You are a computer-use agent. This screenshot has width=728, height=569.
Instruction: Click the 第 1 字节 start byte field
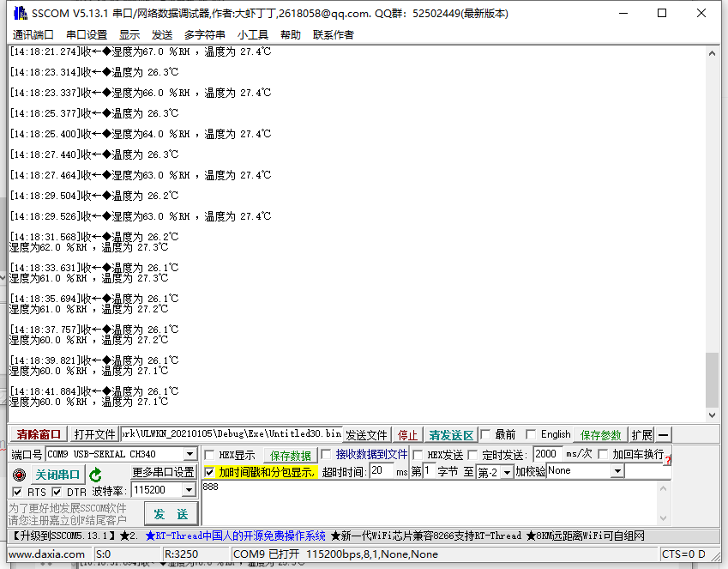(429, 471)
